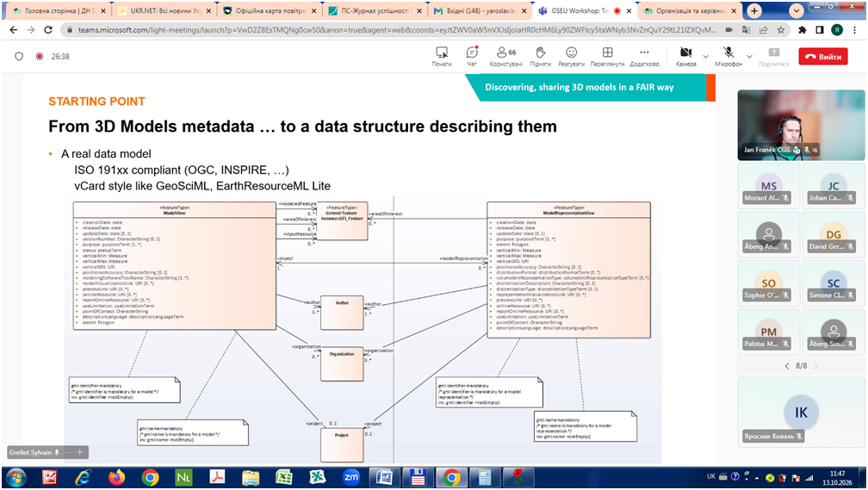Show the Користувачі participants list
This screenshot has width=868, height=490.
click(506, 56)
